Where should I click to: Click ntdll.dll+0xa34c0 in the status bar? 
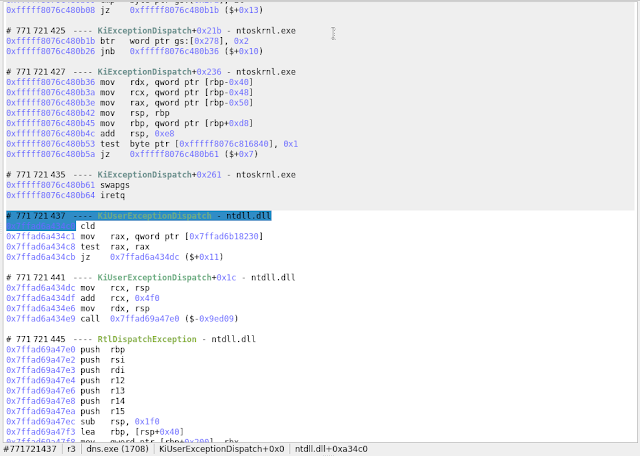coord(331,449)
